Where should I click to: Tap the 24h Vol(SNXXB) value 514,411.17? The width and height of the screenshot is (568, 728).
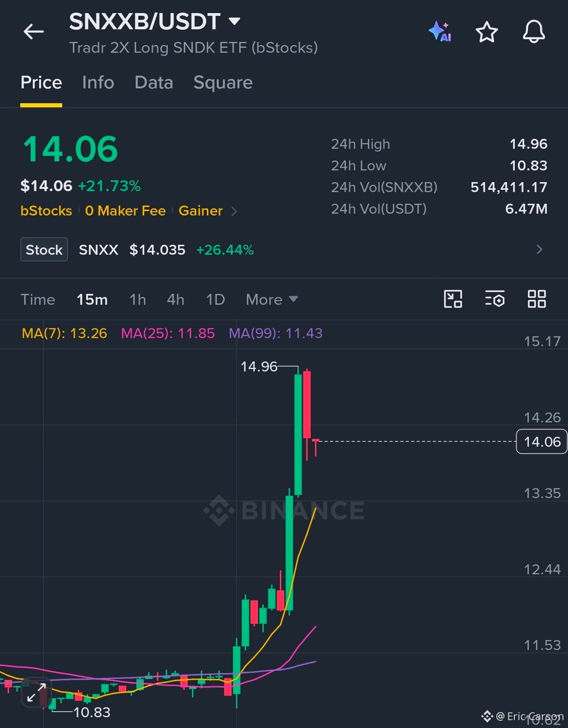pyautogui.click(x=509, y=187)
